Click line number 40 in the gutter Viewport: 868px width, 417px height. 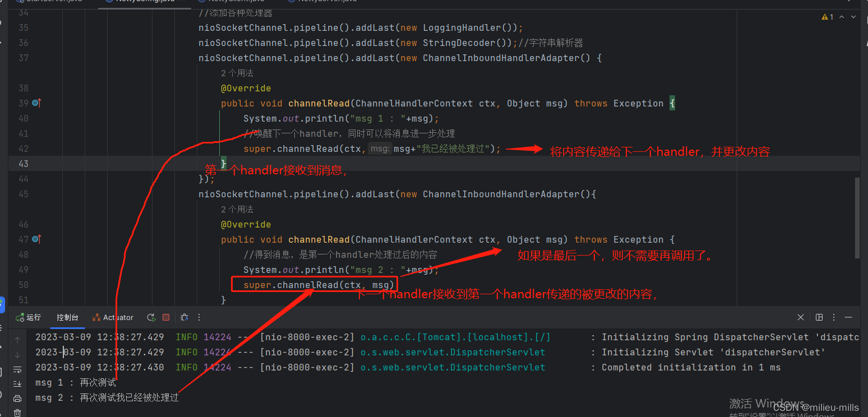point(23,118)
